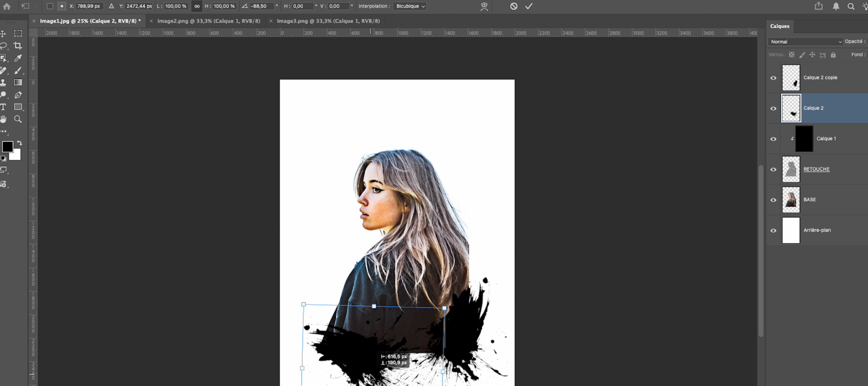Select the Eyedropper tool
Screen dimensions: 868x386
click(x=18, y=58)
